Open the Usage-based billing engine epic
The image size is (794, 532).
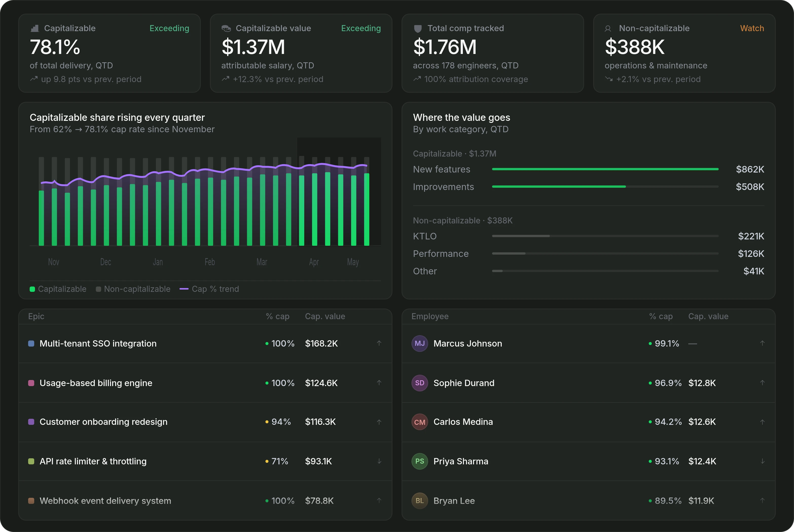[96, 383]
